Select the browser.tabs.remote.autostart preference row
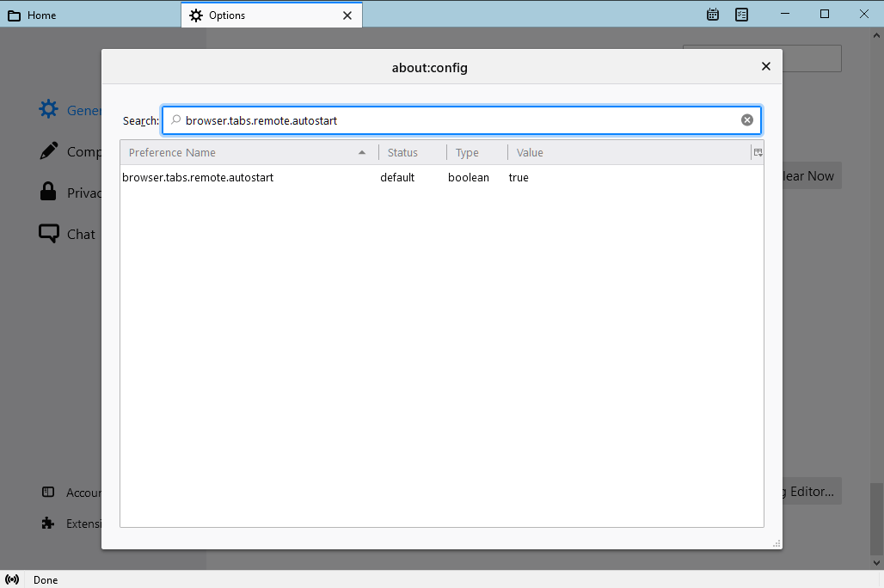Viewport: 884px width, 588px height. tap(442, 178)
